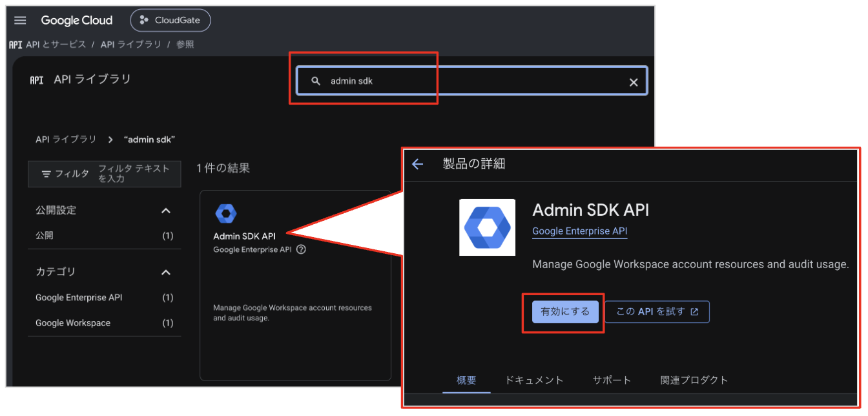Collapse the 公開設定 filter section

166,211
